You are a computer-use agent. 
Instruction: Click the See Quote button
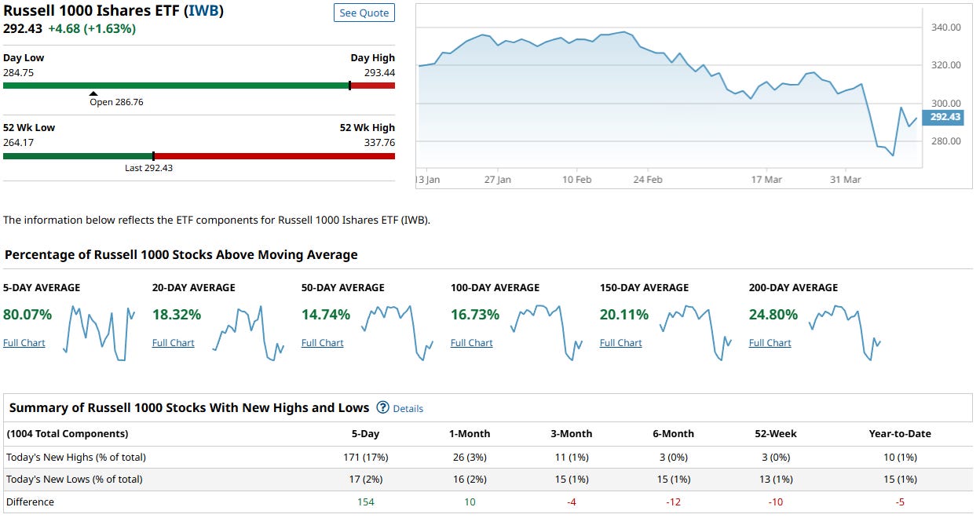pyautogui.click(x=364, y=13)
